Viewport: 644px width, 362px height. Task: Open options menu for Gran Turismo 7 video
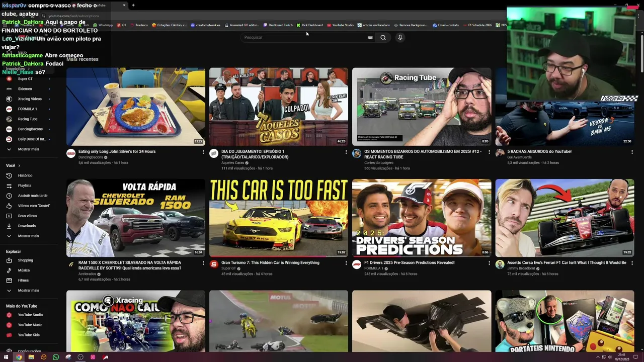pyautogui.click(x=346, y=263)
